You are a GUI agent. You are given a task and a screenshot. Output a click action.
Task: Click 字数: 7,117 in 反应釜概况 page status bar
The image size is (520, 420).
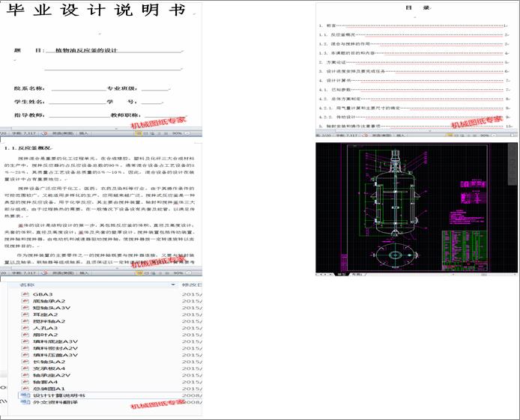pyautogui.click(x=23, y=273)
